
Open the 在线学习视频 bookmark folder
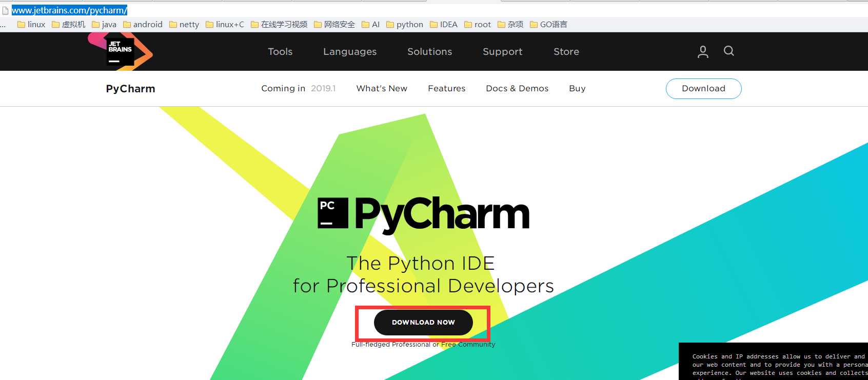tap(279, 24)
